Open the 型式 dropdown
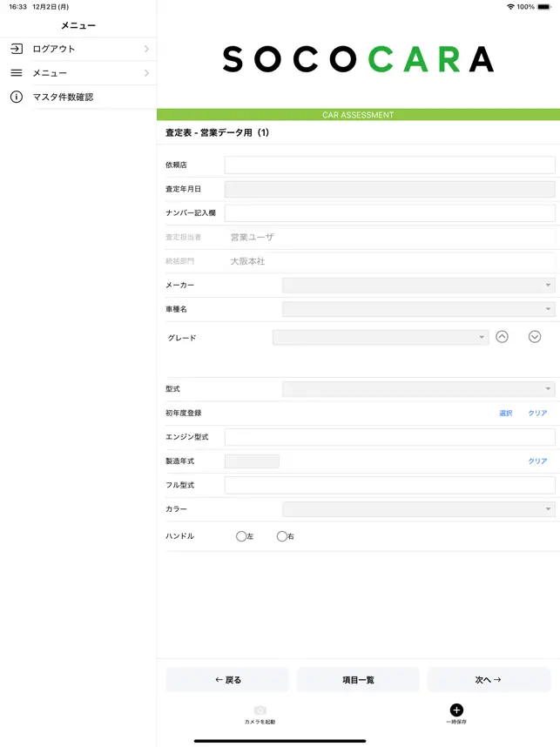This screenshot has height=747, width=560. click(418, 389)
